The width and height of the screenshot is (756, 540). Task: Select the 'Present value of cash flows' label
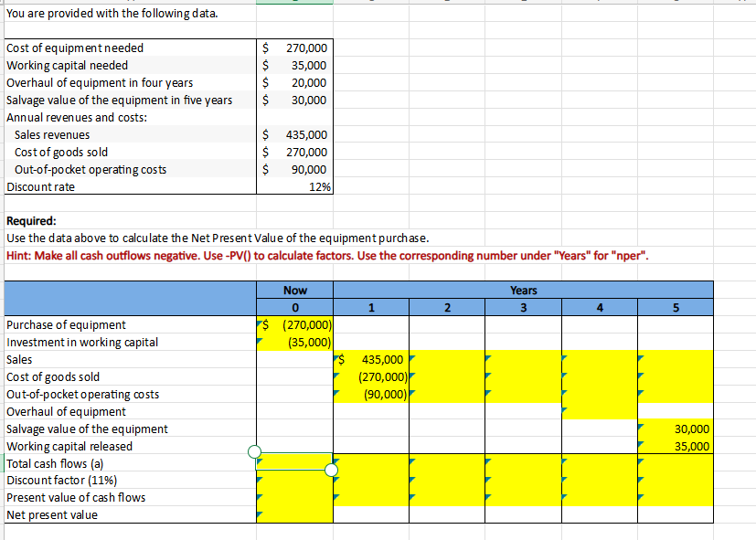(x=130, y=498)
